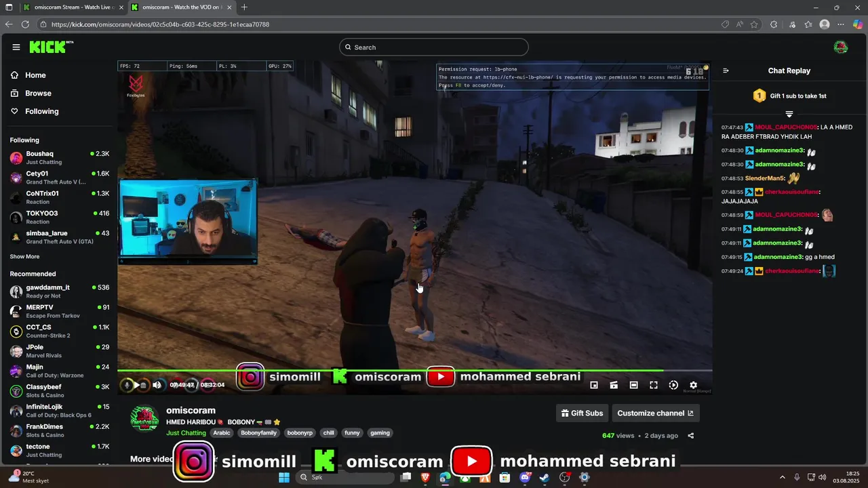Click the playback speed icon in player
Screen dimensions: 868x488
coord(673,385)
